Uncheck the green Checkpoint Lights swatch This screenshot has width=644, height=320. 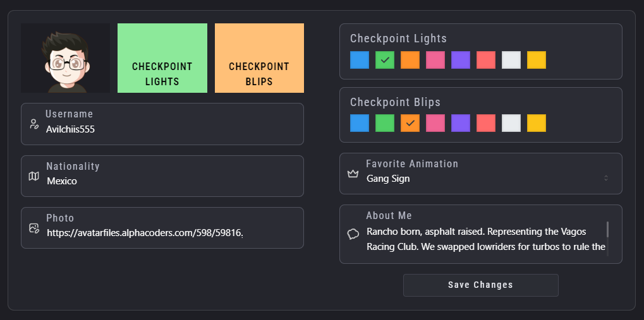pos(385,60)
